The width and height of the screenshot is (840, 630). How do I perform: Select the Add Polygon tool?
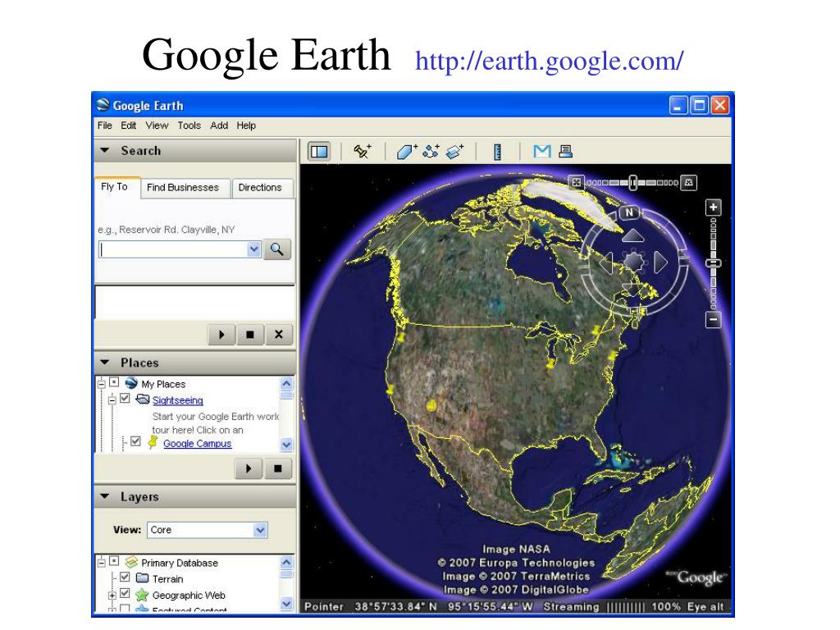pos(407,152)
